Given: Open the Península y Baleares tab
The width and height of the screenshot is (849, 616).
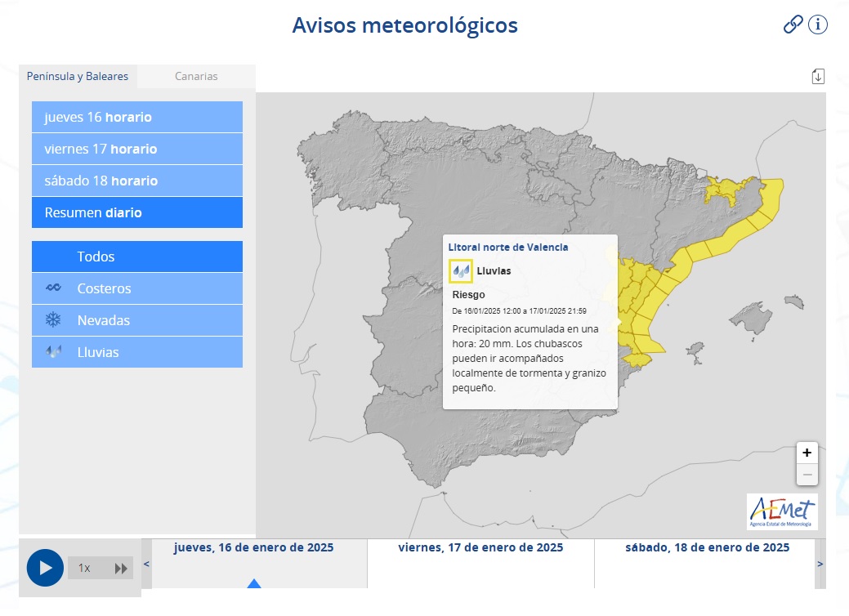Looking at the screenshot, I should pos(78,76).
